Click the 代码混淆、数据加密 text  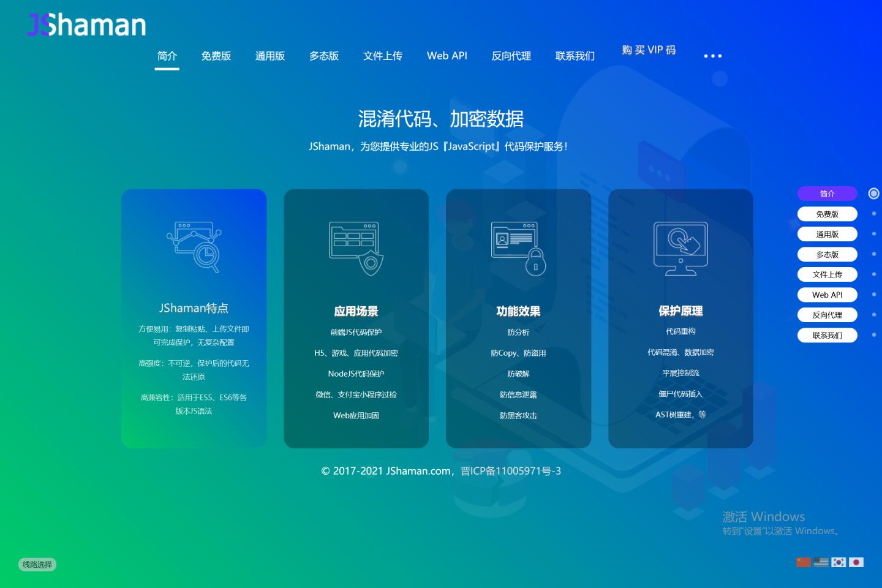point(681,352)
